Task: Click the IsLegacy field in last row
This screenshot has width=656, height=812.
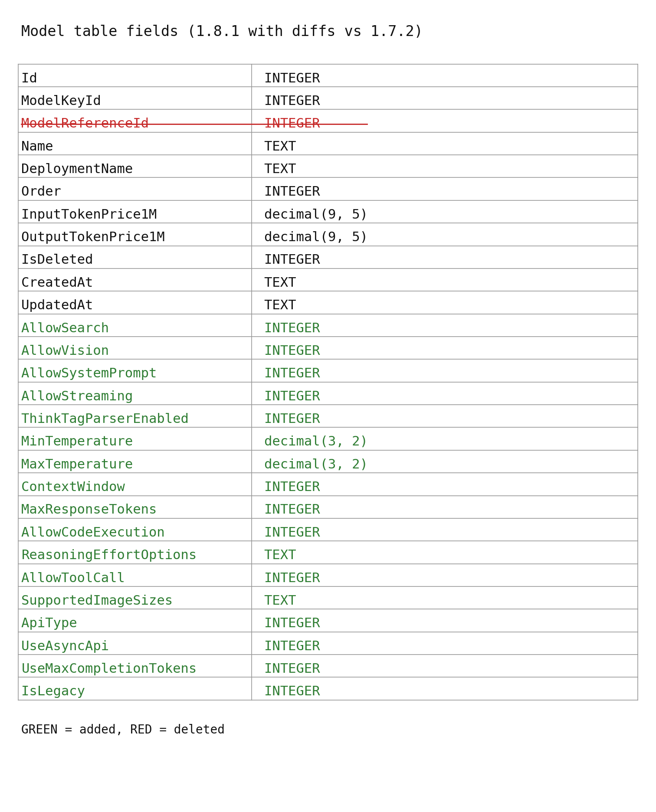Action: [53, 691]
